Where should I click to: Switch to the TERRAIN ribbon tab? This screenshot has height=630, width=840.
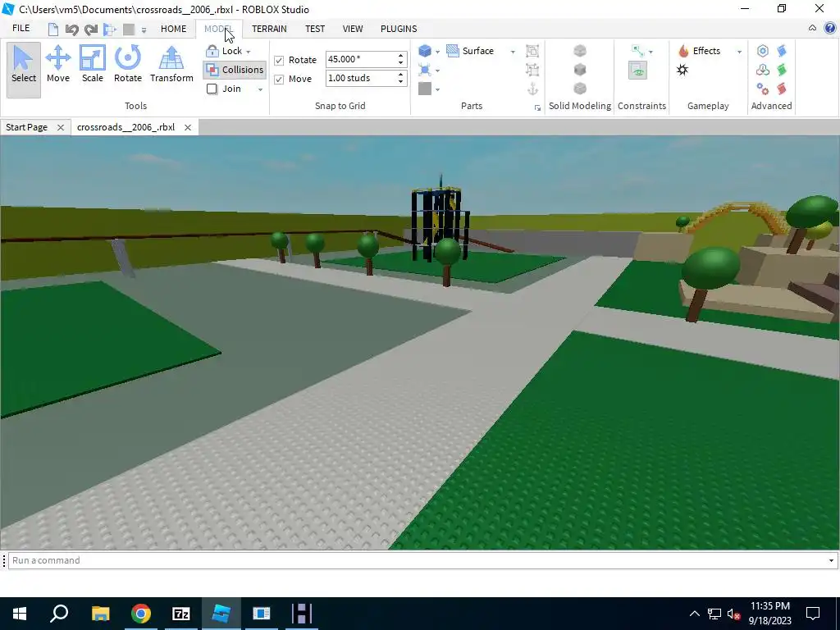[269, 29]
